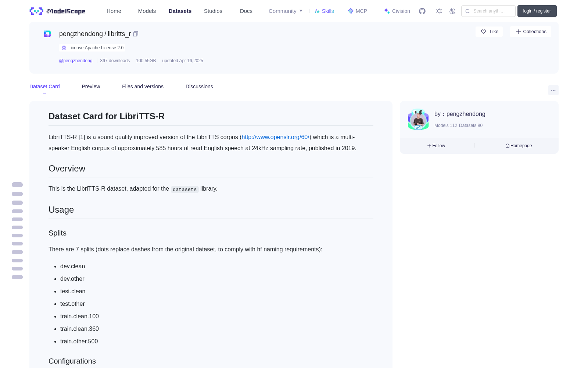Click the "Usage" heading

pos(61,210)
